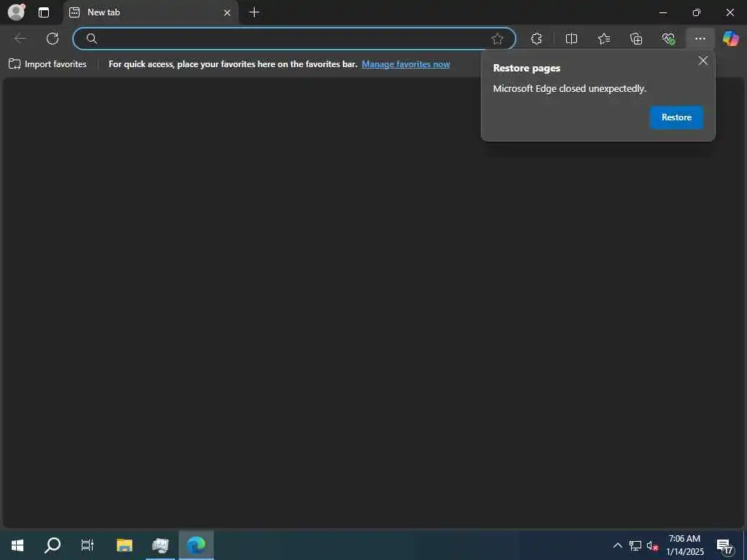The image size is (747, 560).
Task: Click the search magnifier icon in address bar
Action: (92, 39)
